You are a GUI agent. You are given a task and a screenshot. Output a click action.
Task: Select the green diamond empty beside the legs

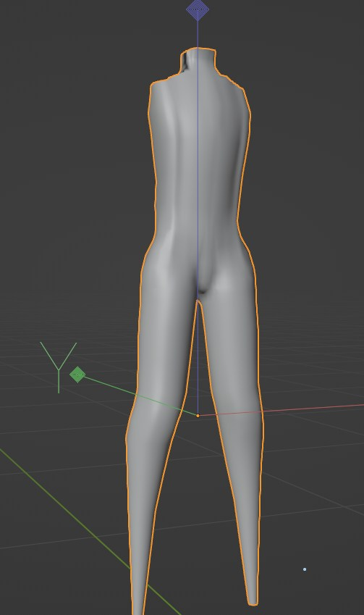tap(77, 375)
